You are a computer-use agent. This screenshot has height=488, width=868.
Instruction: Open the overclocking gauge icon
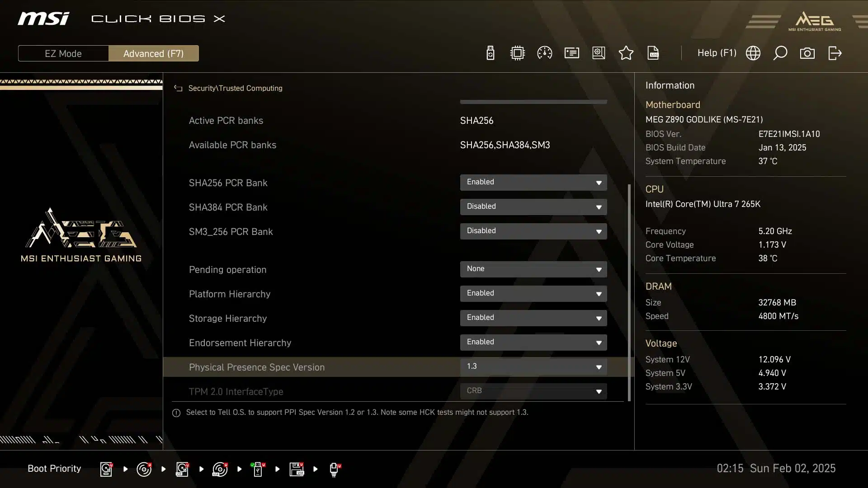pyautogui.click(x=544, y=53)
